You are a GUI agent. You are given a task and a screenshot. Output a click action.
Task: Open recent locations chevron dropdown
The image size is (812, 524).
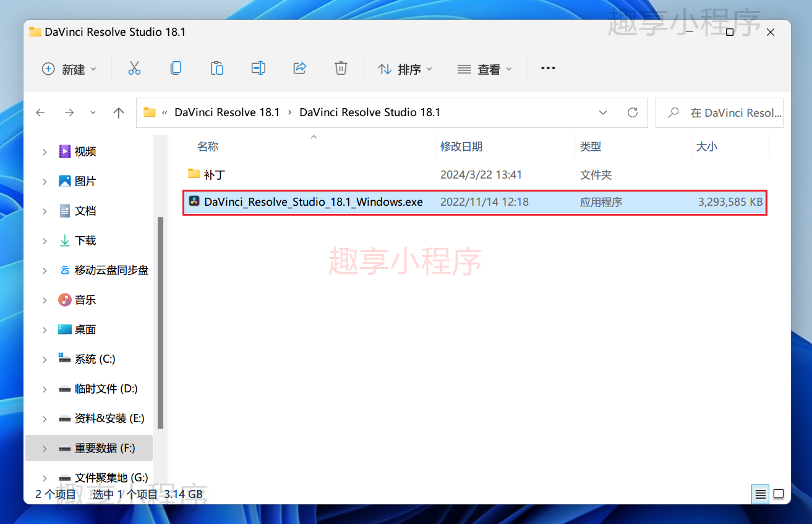(93, 112)
